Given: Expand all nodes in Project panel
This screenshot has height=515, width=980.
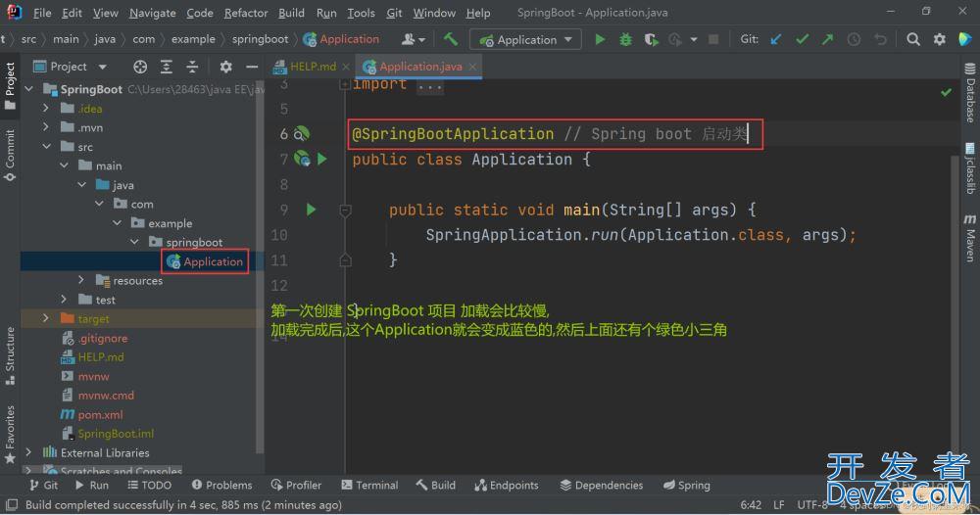Looking at the screenshot, I should click(167, 67).
